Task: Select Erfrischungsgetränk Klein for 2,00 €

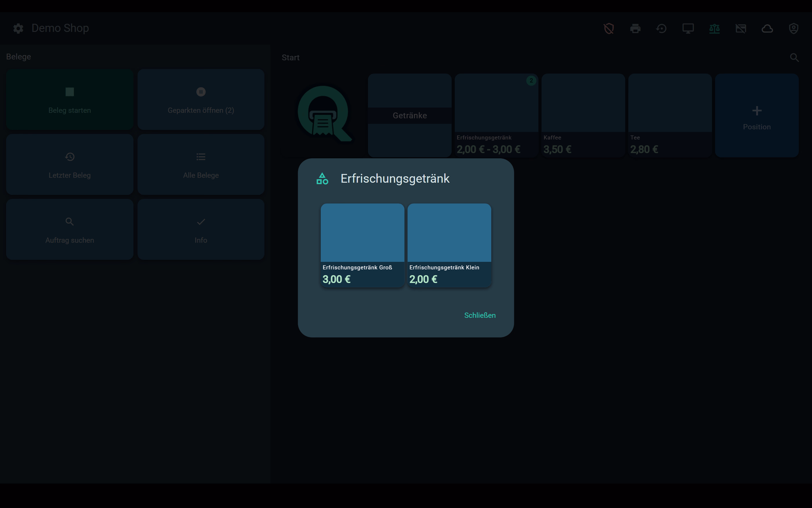Action: click(449, 245)
